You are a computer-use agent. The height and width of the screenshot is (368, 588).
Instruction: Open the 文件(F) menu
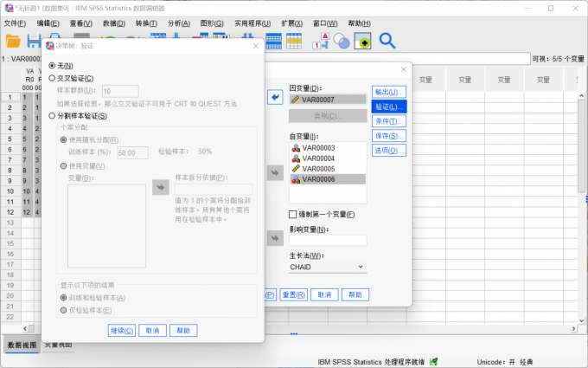(15, 23)
